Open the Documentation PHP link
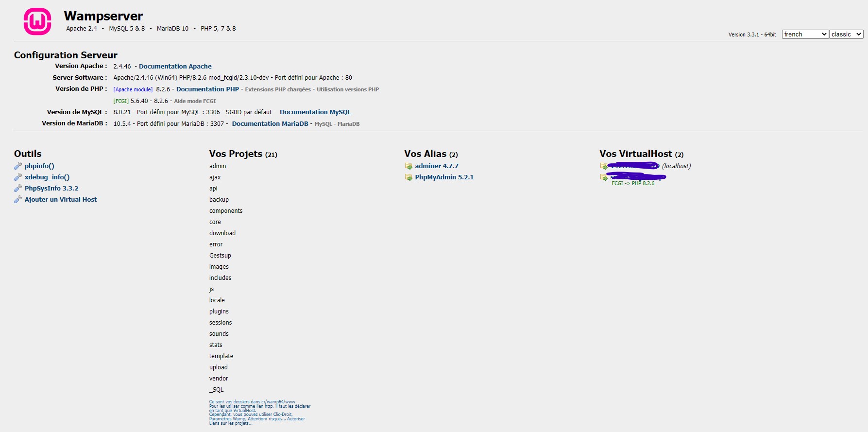Image resolution: width=868 pixels, height=432 pixels. coord(207,89)
